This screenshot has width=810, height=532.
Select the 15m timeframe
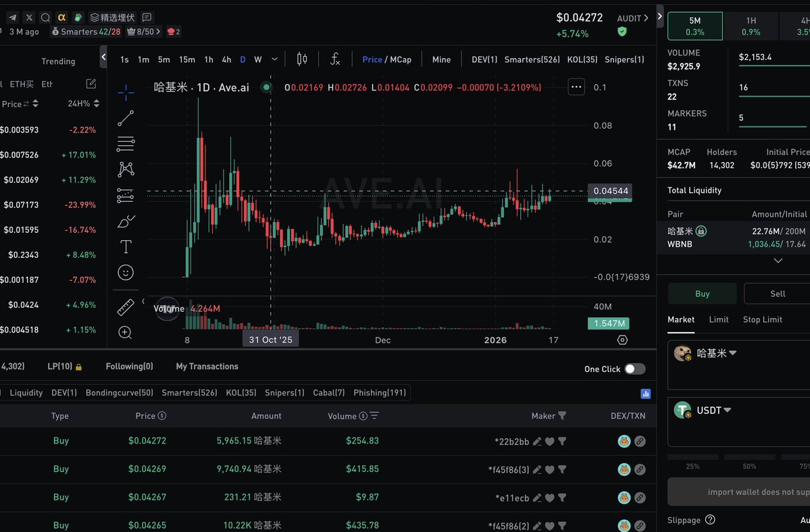click(187, 59)
